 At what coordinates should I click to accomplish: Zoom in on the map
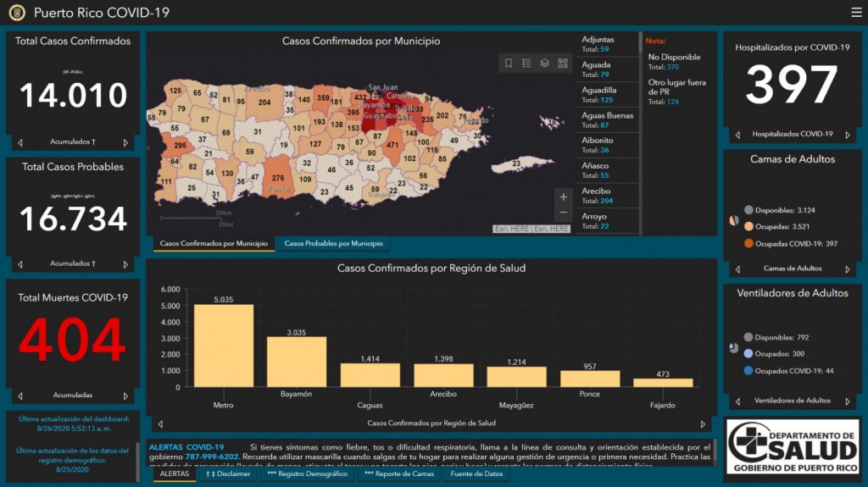coord(564,196)
